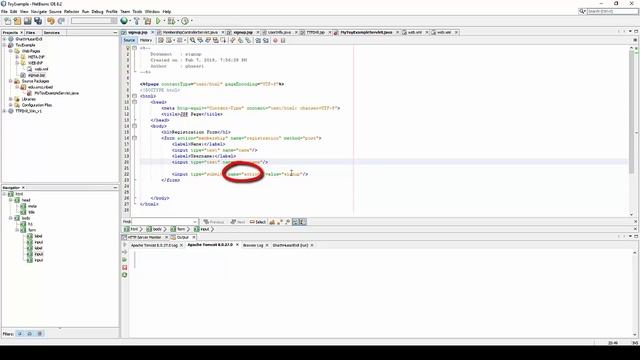The height and width of the screenshot is (360, 640).
Task: Switch to the Services tab
Action: pos(51,32)
